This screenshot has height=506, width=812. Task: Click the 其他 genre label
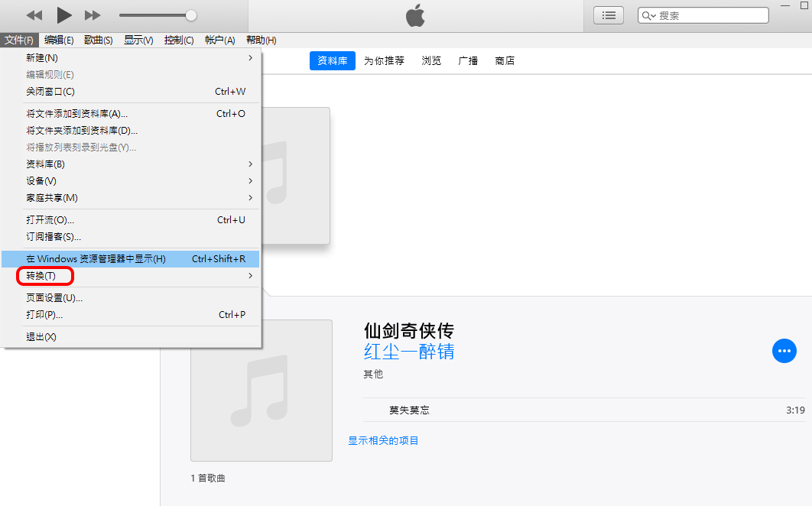[373, 374]
